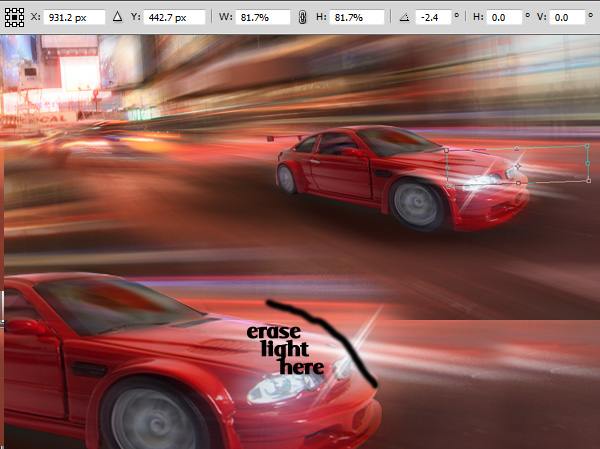Edit the W scale percentage field
The width and height of the screenshot is (600, 449).
(263, 18)
